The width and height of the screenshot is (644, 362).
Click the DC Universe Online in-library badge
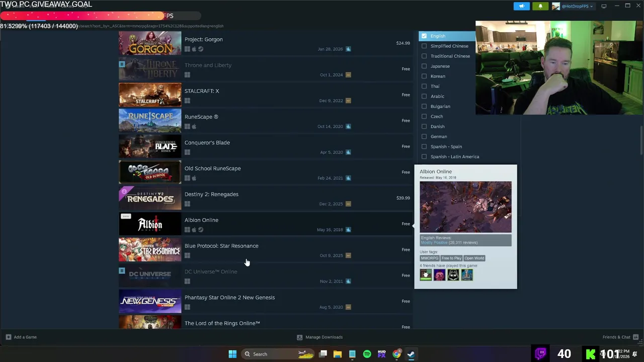(x=122, y=270)
